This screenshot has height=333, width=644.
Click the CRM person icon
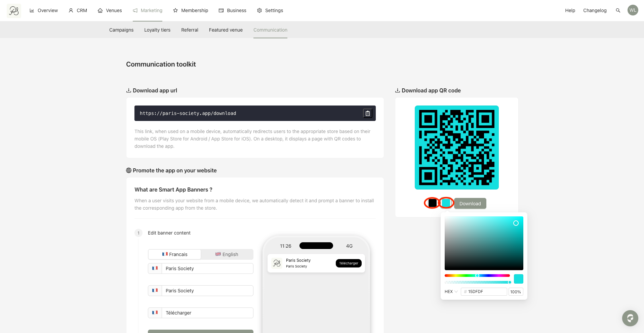click(x=71, y=10)
